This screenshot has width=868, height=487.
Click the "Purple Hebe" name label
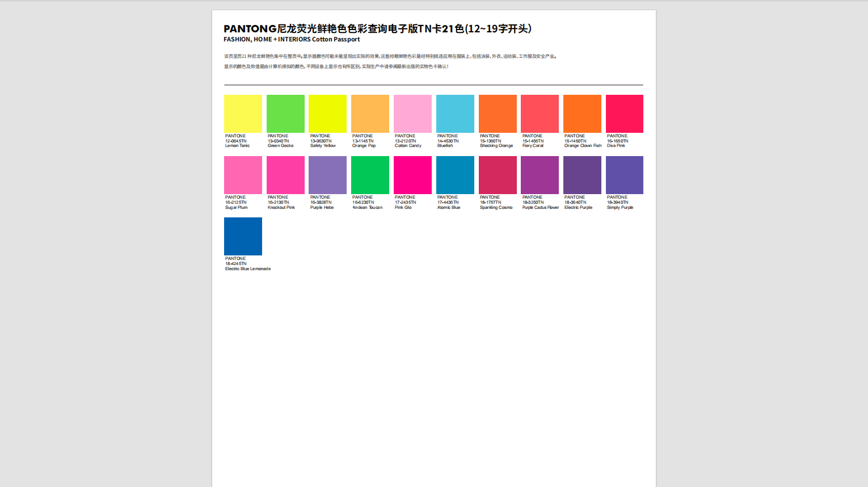[x=322, y=207]
